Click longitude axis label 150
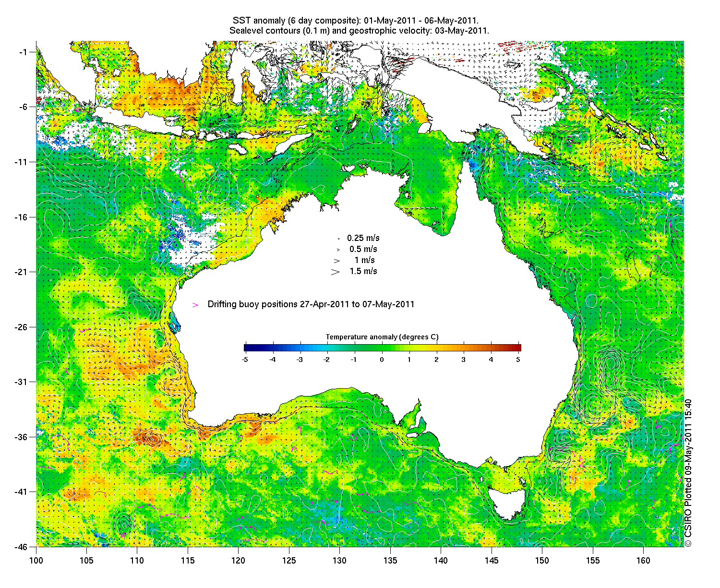The width and height of the screenshot is (720, 588). point(542,561)
